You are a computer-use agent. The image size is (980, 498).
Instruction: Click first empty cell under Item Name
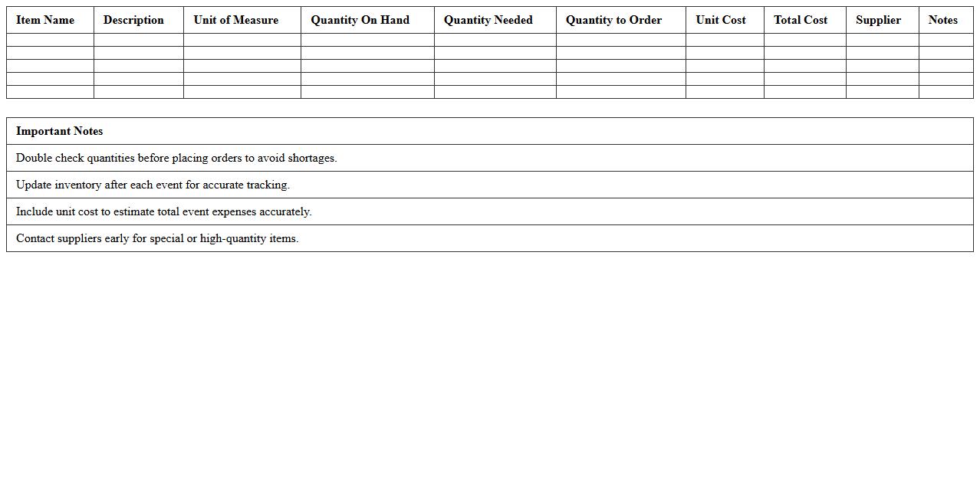(x=50, y=40)
